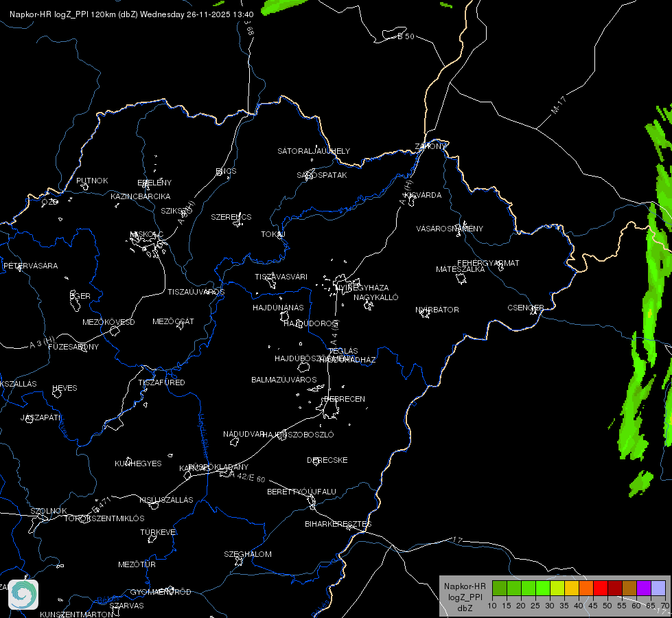Image resolution: width=672 pixels, height=618 pixels.
Task: Click the SZOLNOK city label
Action: (x=49, y=511)
